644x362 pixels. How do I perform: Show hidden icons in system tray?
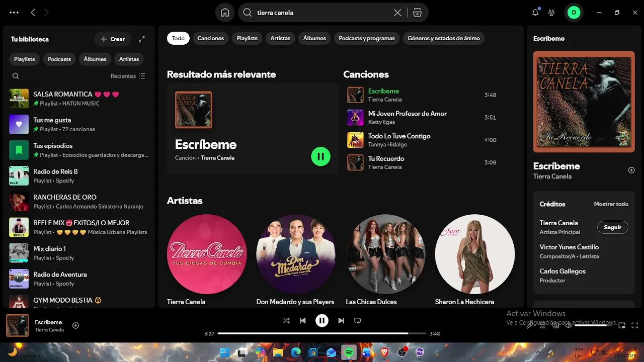coord(538,352)
